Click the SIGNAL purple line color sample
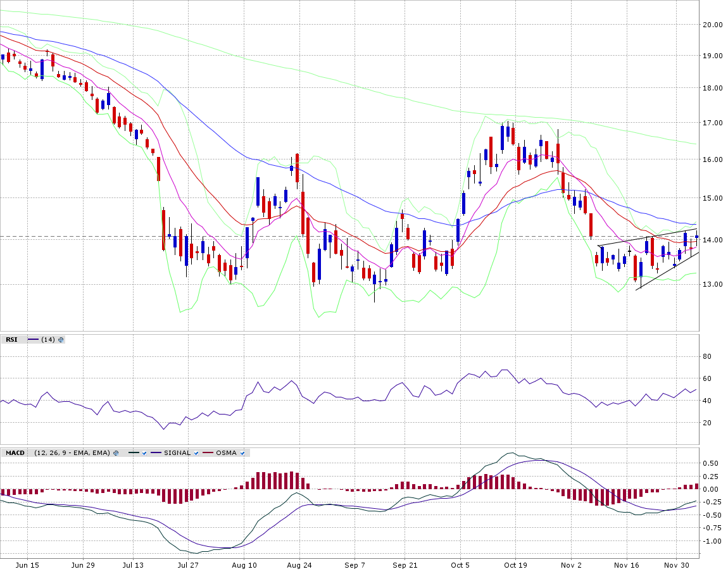 156,453
